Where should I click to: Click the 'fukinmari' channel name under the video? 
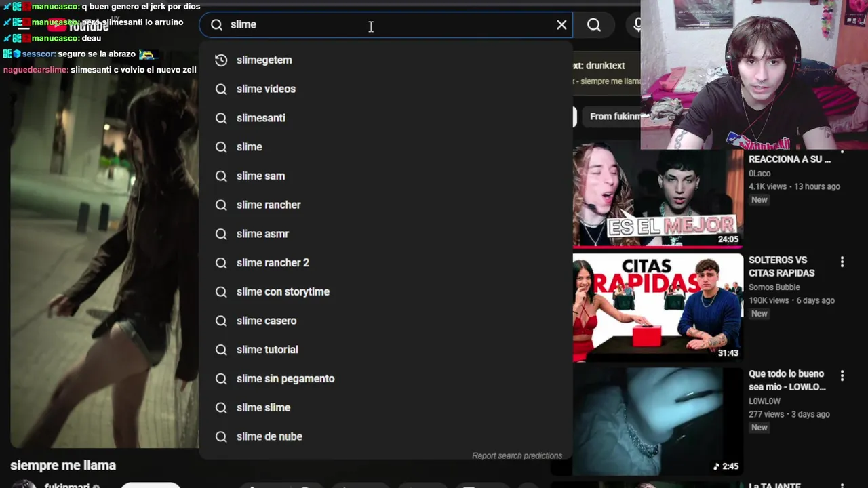click(67, 485)
